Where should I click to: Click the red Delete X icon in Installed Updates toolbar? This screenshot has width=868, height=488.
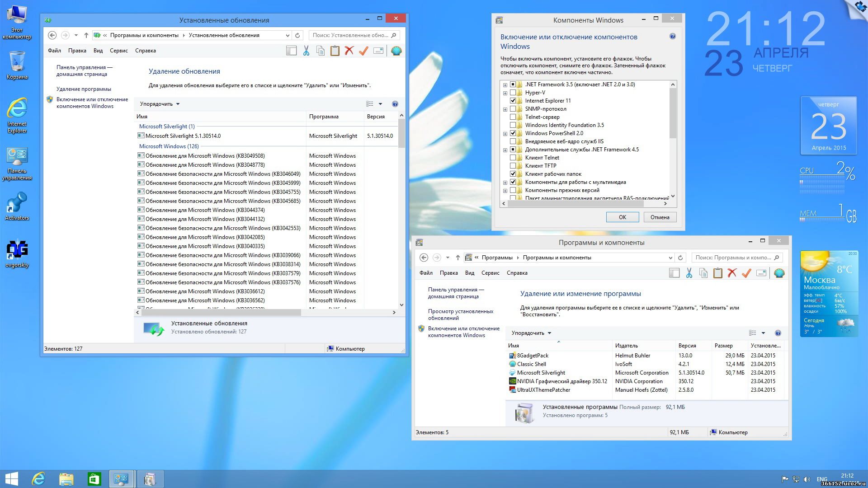pos(349,51)
